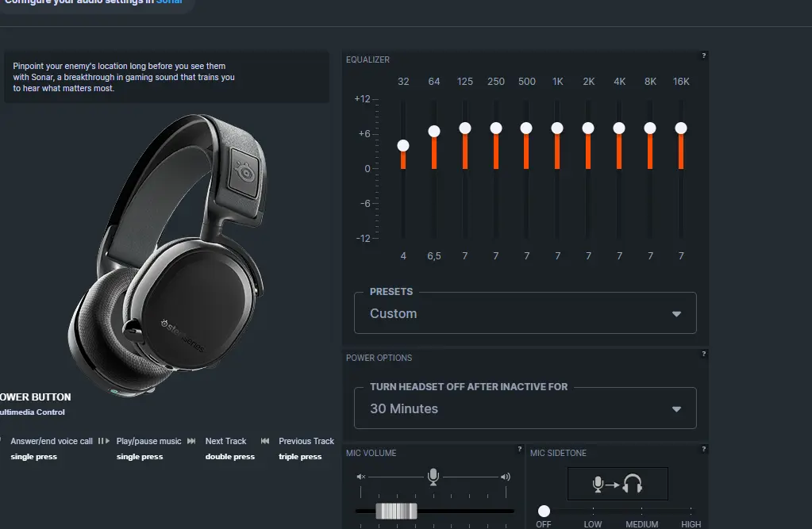Click the Equalizer help question mark icon

pos(703,56)
